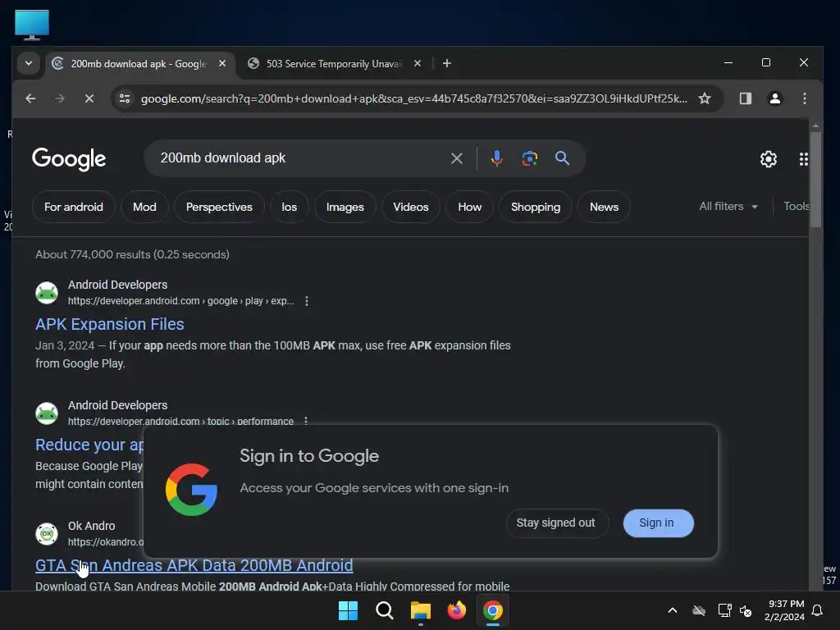Viewport: 840px width, 630px height.
Task: Open the Chrome profile avatar
Action: (x=774, y=98)
